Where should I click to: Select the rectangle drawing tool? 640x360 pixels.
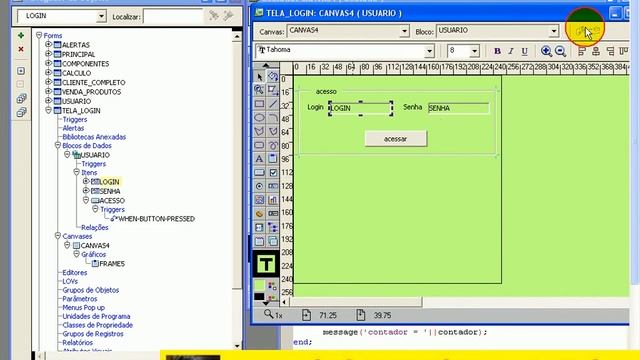259,104
